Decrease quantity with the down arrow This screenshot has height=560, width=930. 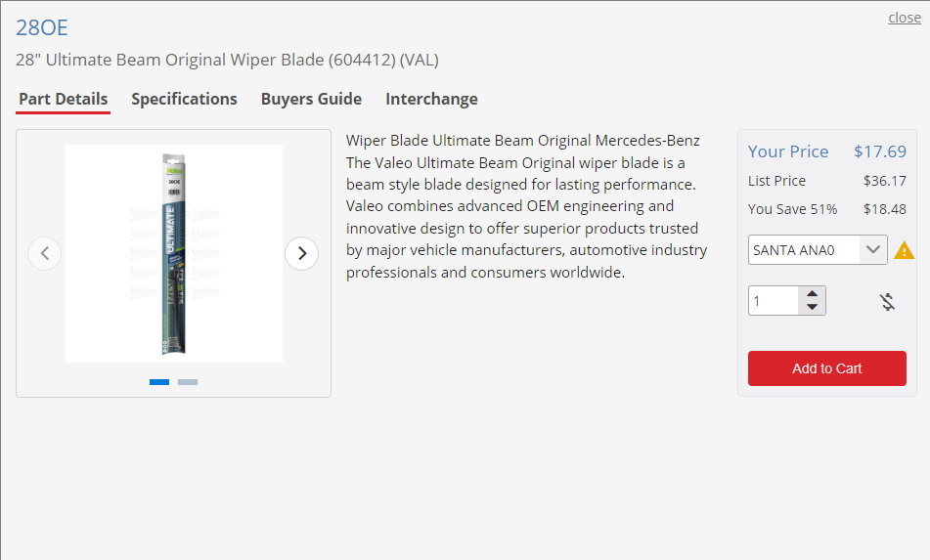(812, 307)
